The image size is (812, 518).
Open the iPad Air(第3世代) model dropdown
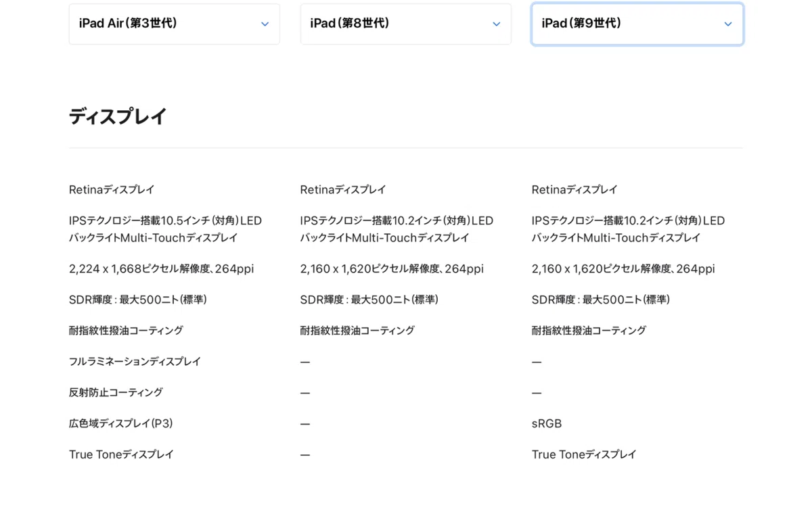(x=174, y=24)
